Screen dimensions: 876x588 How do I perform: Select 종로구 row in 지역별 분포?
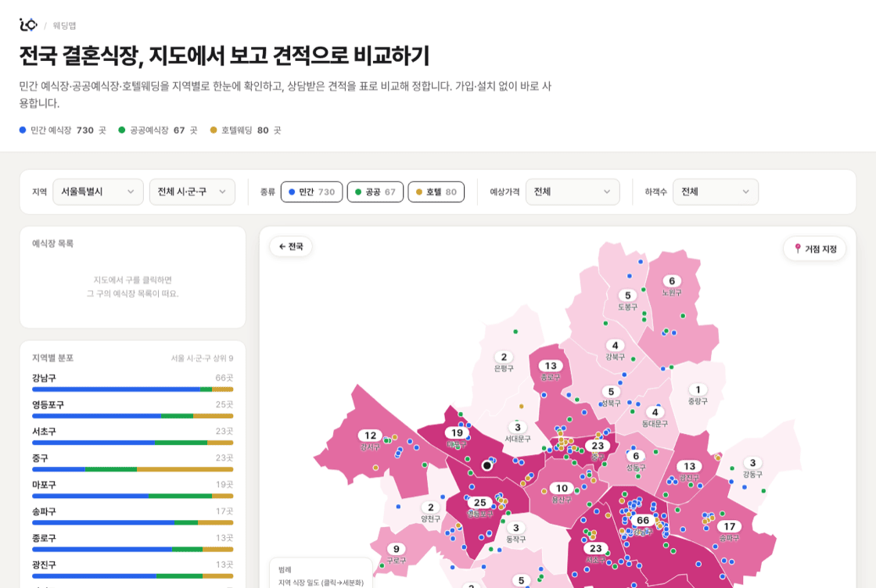pyautogui.click(x=132, y=543)
